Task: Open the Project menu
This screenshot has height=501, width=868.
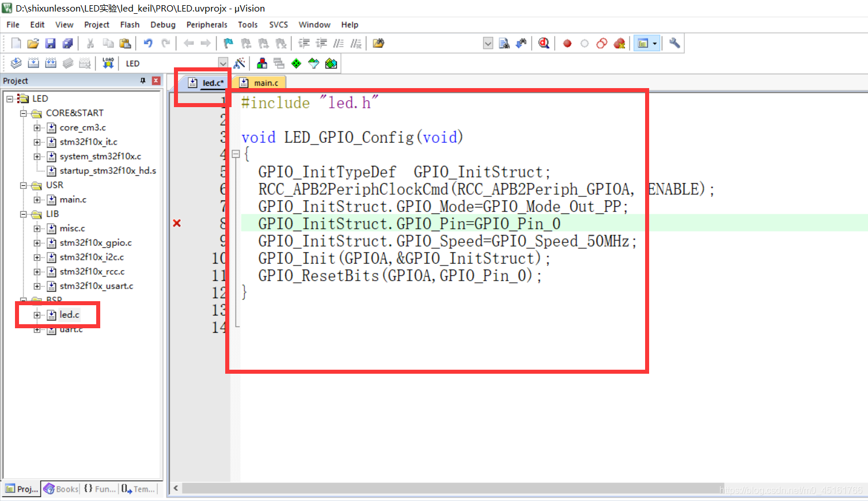Action: [x=97, y=25]
